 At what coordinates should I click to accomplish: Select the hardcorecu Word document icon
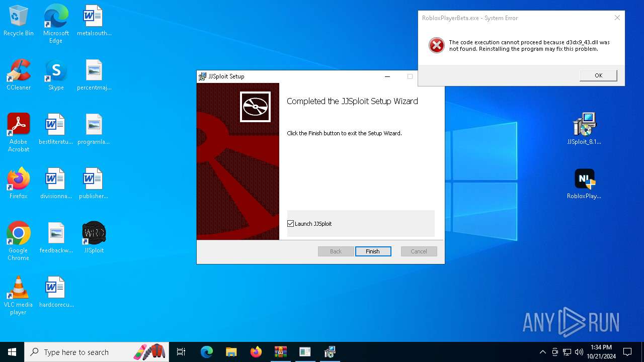click(56, 293)
